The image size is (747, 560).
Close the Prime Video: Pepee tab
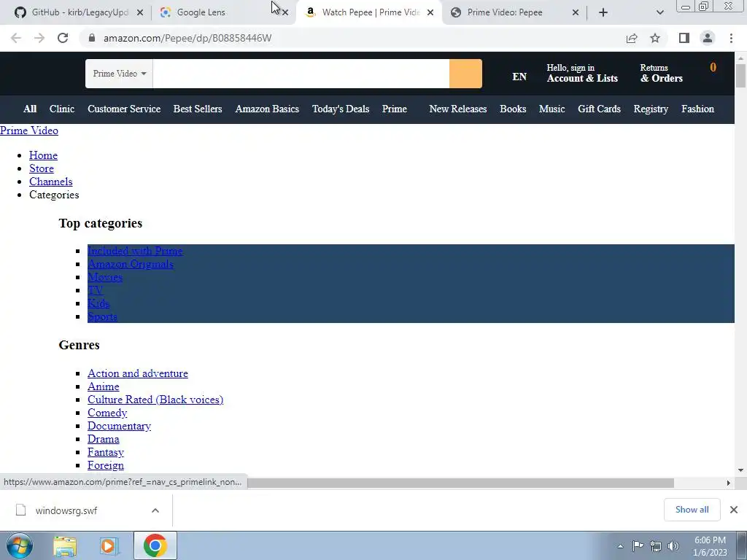576,12
